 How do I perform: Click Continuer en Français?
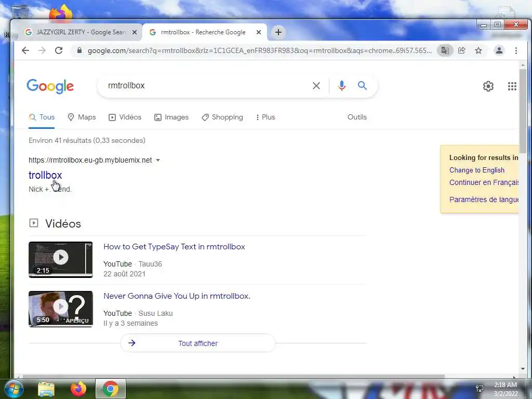[484, 182]
